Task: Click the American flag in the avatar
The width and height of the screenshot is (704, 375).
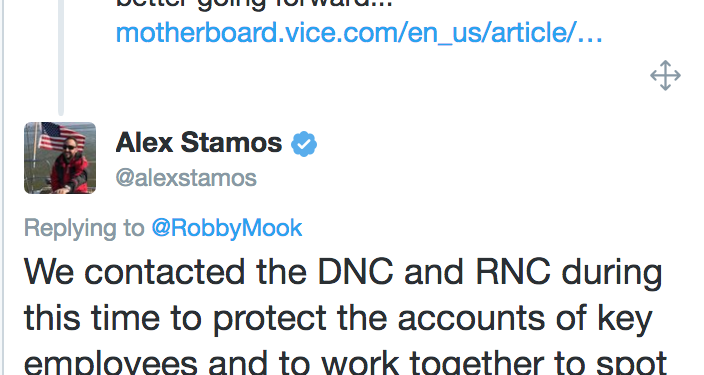Action: coord(61,136)
